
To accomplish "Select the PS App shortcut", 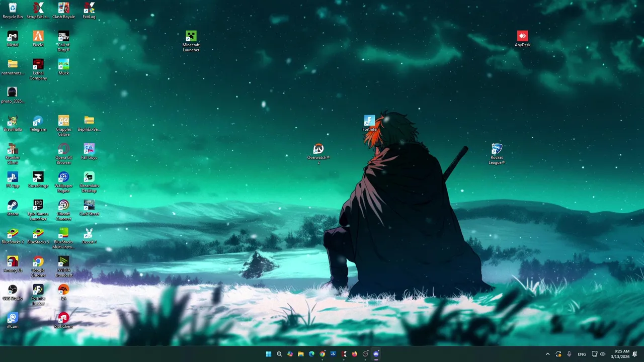I will click(x=13, y=179).
